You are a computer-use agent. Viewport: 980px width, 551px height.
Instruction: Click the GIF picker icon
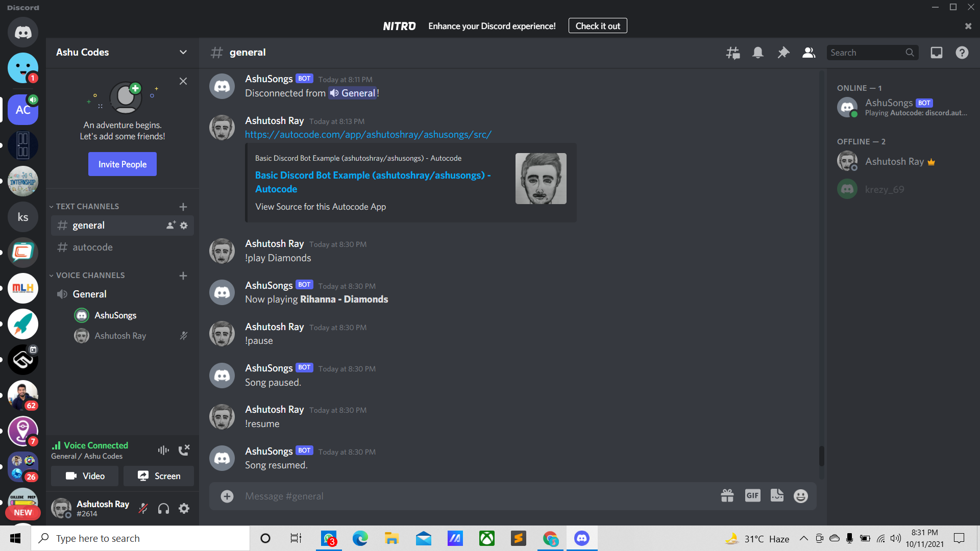752,495
